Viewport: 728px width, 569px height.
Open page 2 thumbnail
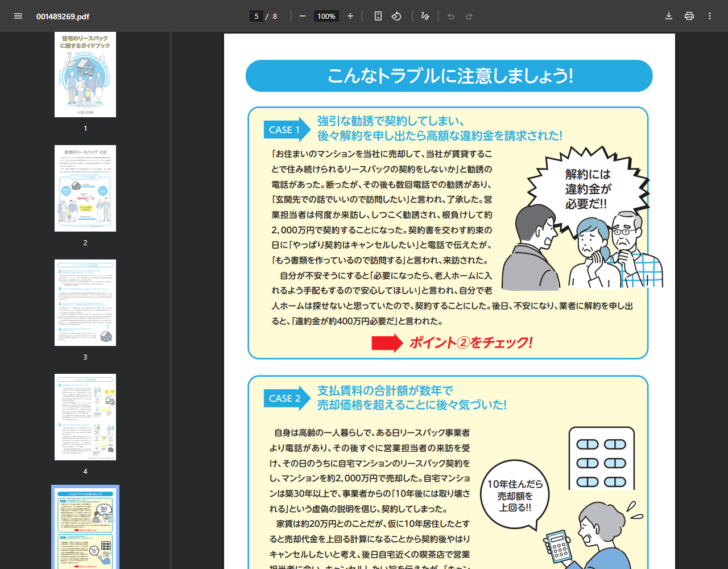coord(85,188)
